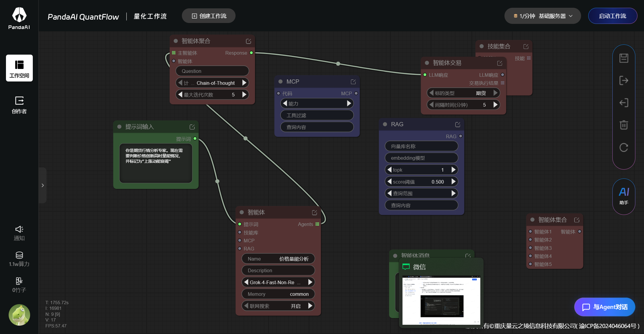Open edit icon on RAG node
The image size is (644, 334).
point(458,124)
